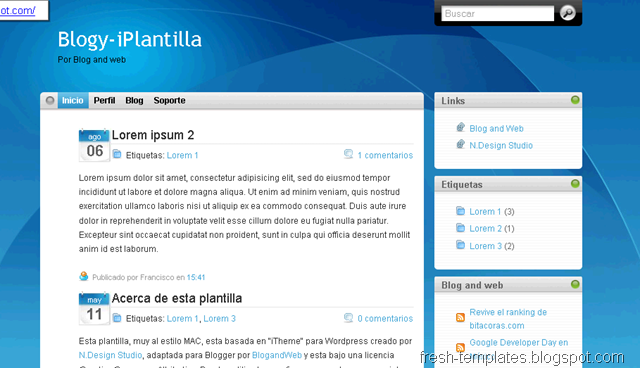Click the pencil icon beside Blog and Web
Screen dimensions: 640x368
[460, 127]
